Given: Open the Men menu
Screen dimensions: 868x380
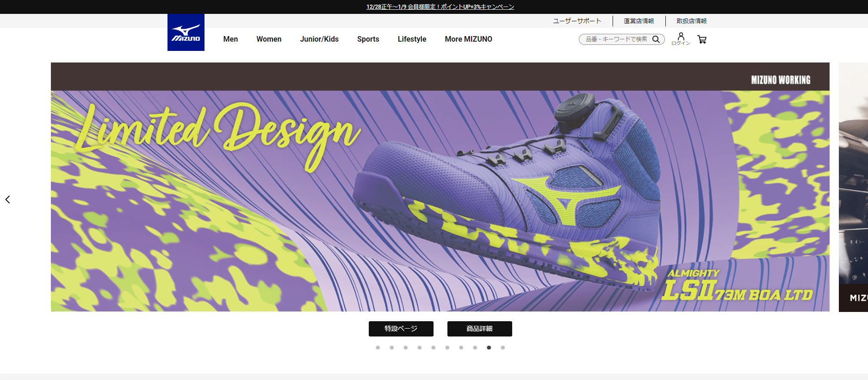Looking at the screenshot, I should click(x=230, y=39).
